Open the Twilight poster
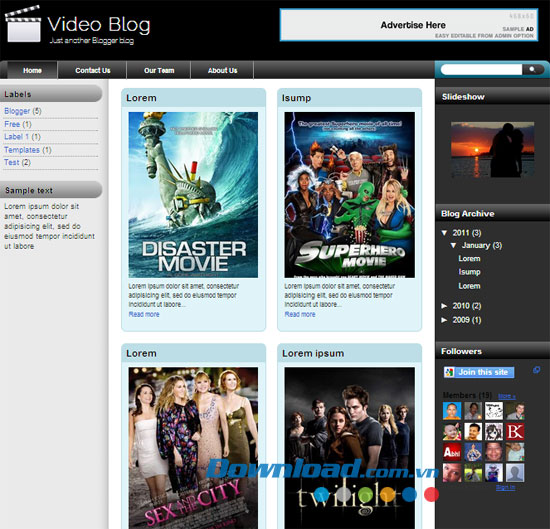This screenshot has height=529, width=550. click(x=349, y=448)
